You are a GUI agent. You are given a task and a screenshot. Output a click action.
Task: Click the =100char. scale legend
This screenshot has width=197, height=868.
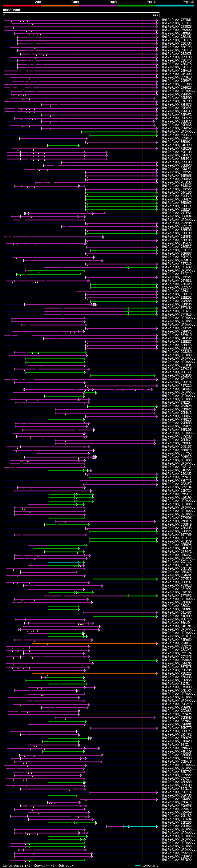click(146, 865)
